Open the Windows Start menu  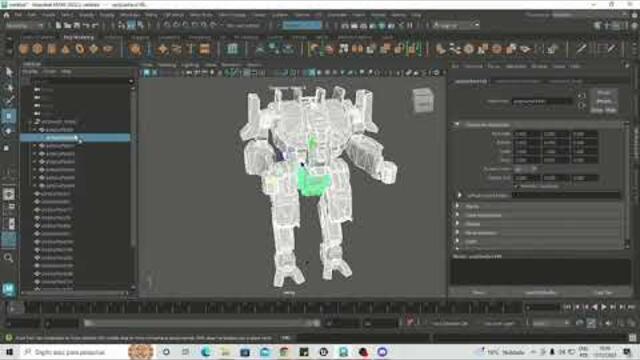pos(9,352)
